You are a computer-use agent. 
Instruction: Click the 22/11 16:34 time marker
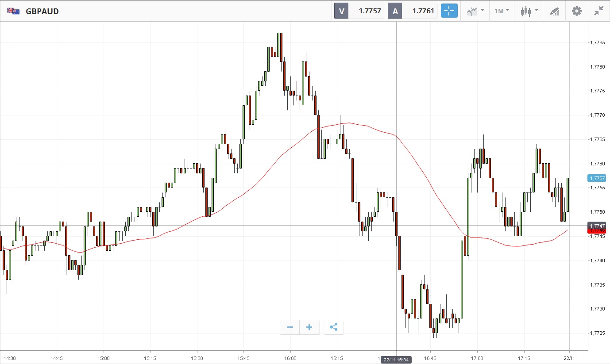click(x=396, y=360)
